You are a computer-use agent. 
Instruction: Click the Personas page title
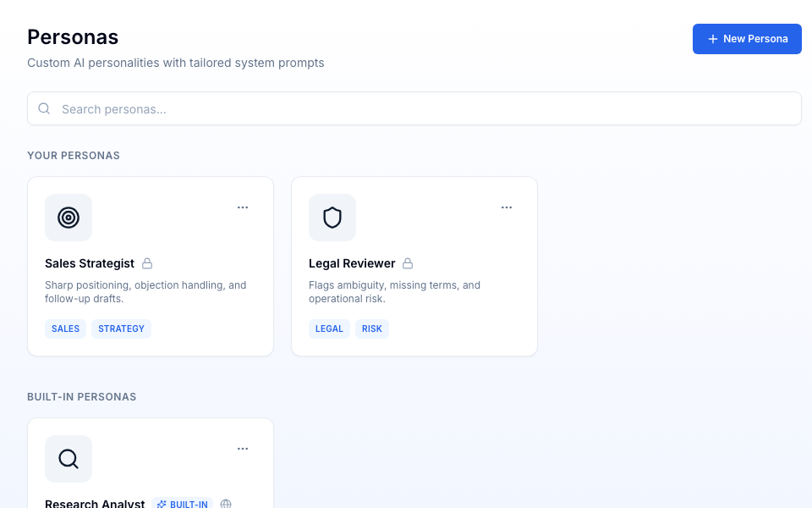[x=73, y=37]
